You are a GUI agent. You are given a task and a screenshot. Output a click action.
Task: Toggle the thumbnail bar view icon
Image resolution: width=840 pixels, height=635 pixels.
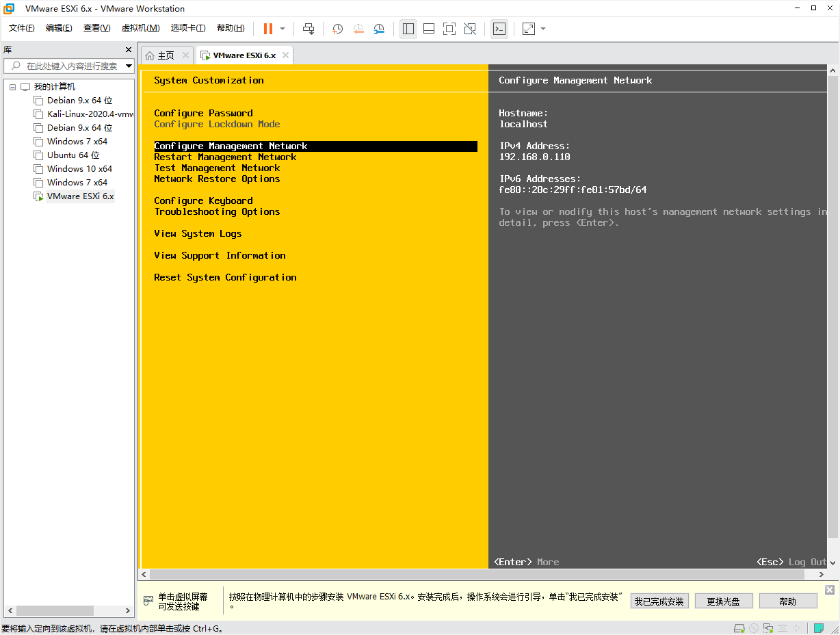click(429, 29)
